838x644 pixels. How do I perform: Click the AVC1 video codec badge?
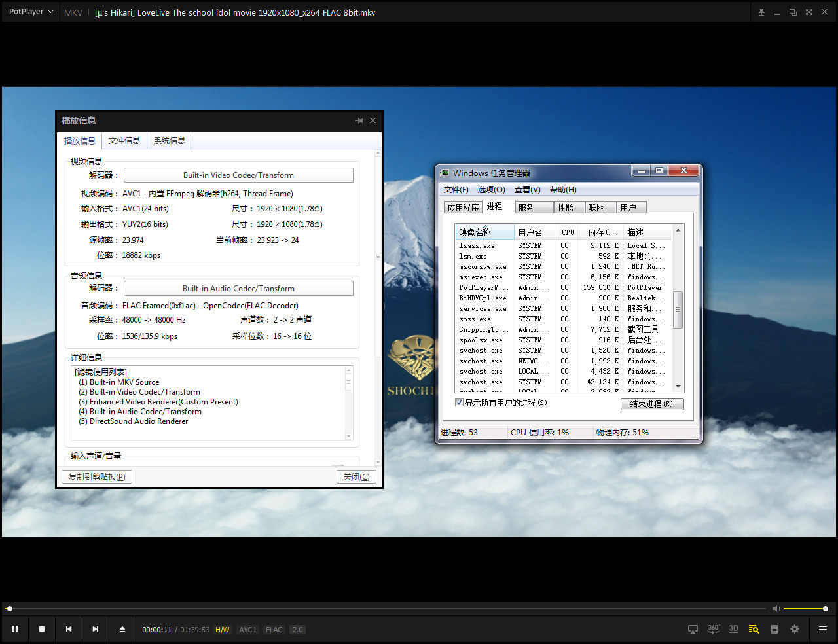tap(248, 630)
